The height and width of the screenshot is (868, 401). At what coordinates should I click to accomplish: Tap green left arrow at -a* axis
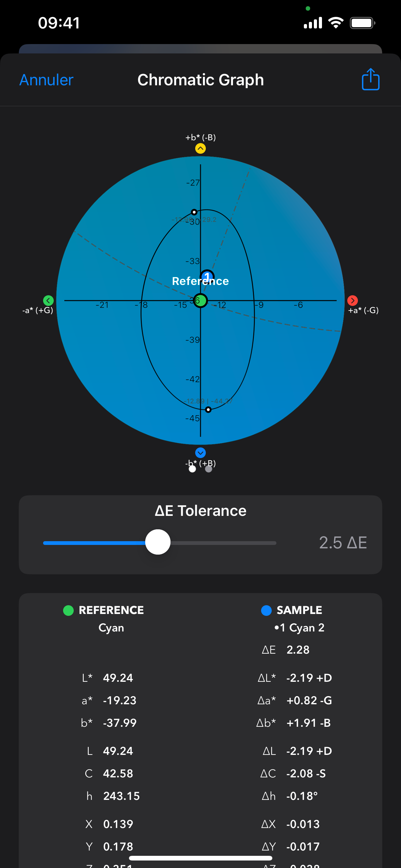[48, 300]
